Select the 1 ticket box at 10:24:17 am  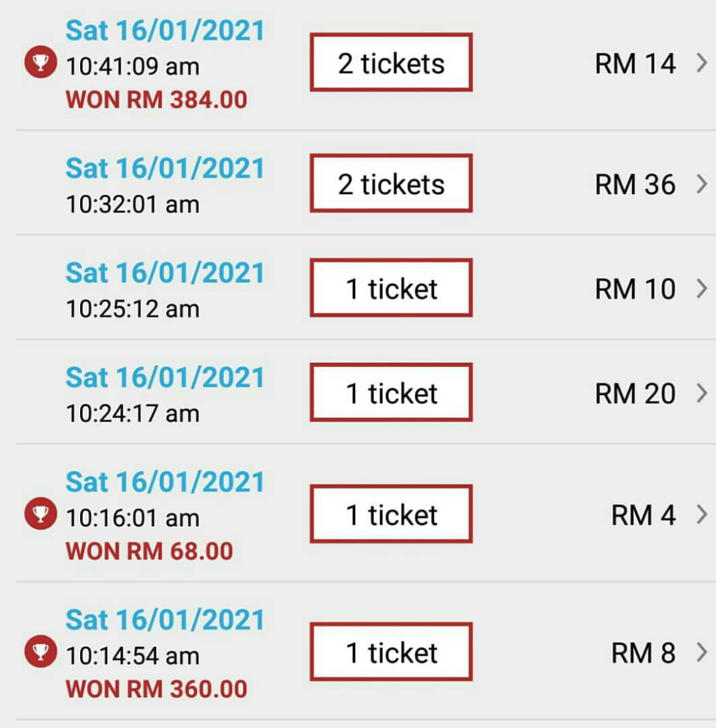392,392
